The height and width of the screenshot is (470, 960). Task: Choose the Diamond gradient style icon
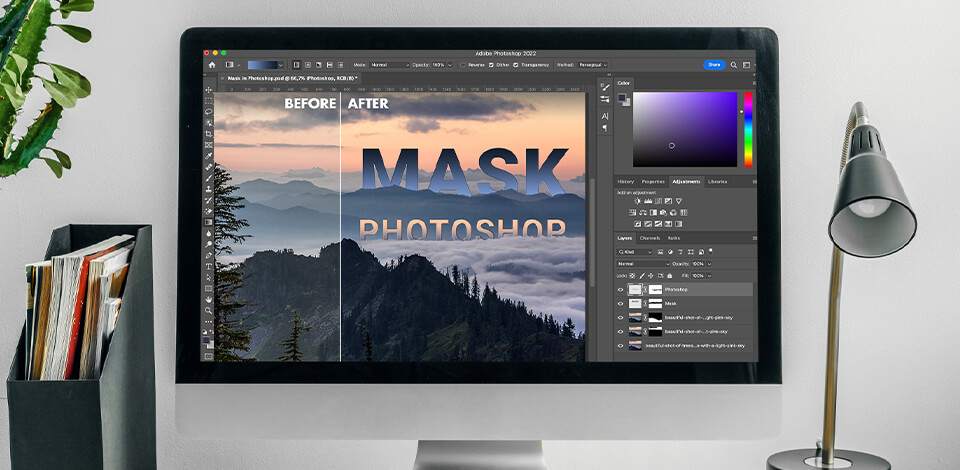pos(340,65)
